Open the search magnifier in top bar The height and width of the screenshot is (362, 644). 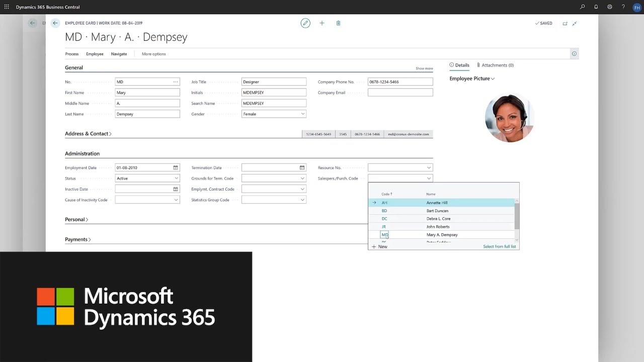pyautogui.click(x=583, y=7)
